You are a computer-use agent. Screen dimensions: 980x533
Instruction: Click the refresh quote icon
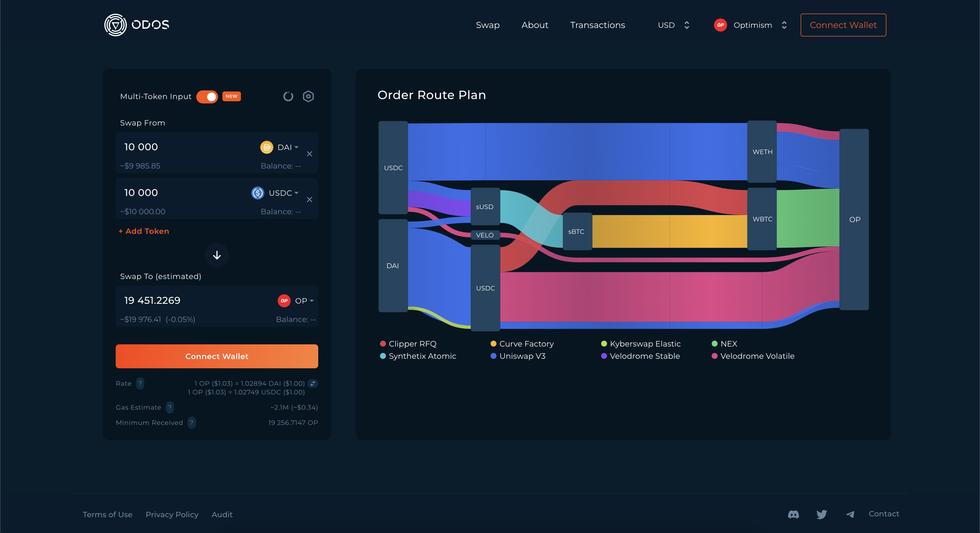tap(288, 96)
